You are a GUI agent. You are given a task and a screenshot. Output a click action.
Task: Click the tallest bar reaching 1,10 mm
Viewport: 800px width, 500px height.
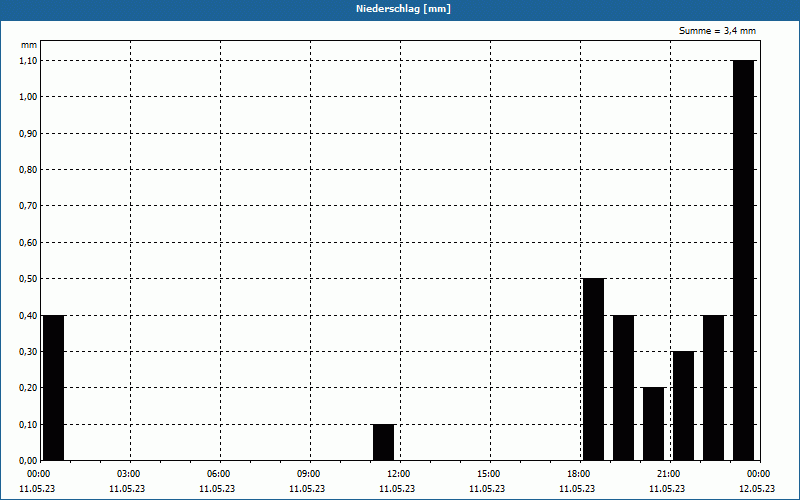click(x=743, y=260)
